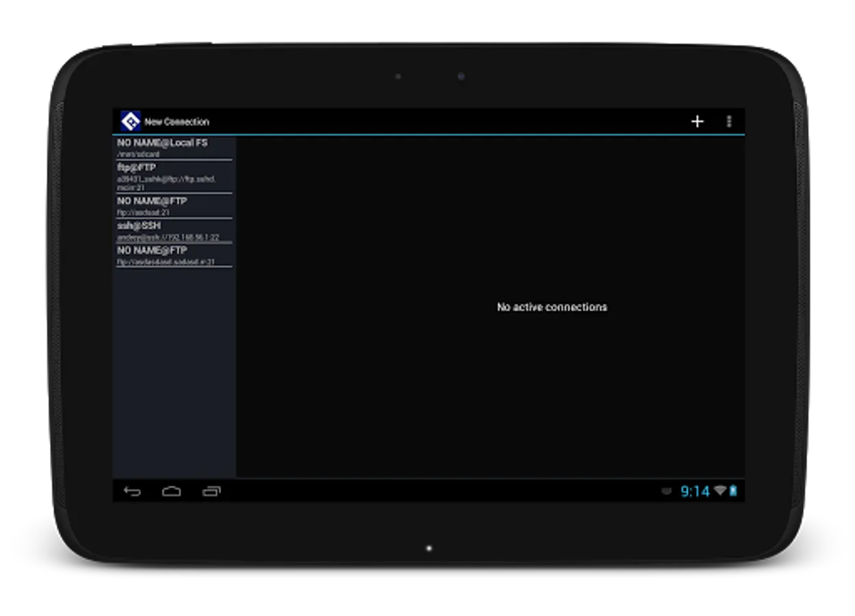This screenshot has height=616, width=855.
Task: Tap the New Connection title
Action: 177,122
